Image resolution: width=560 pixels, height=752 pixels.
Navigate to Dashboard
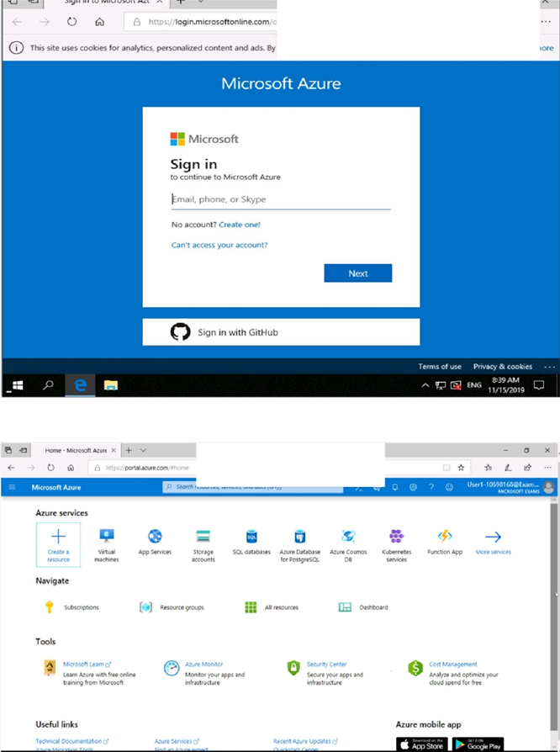click(363, 607)
